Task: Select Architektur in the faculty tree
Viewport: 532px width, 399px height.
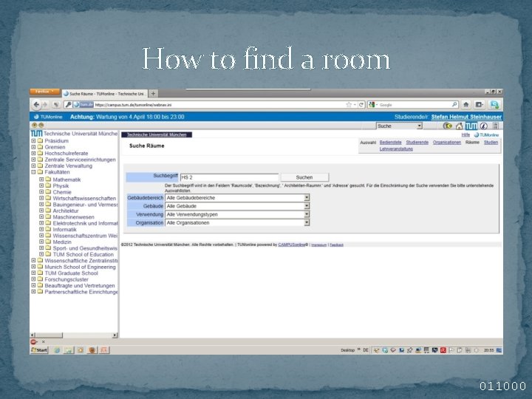Action: click(66, 211)
